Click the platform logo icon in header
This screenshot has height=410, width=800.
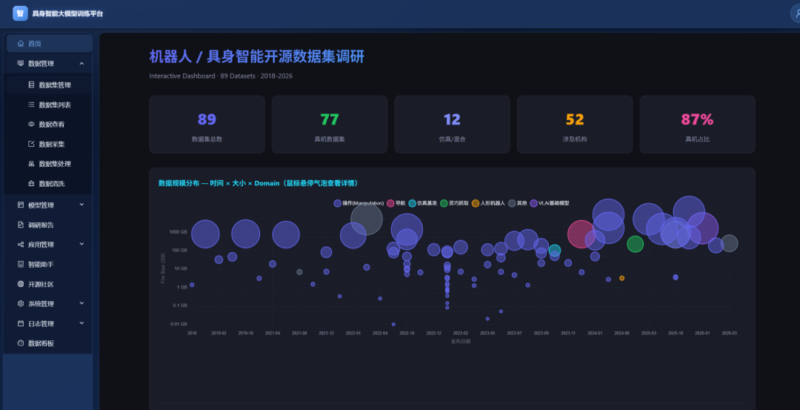pos(20,13)
